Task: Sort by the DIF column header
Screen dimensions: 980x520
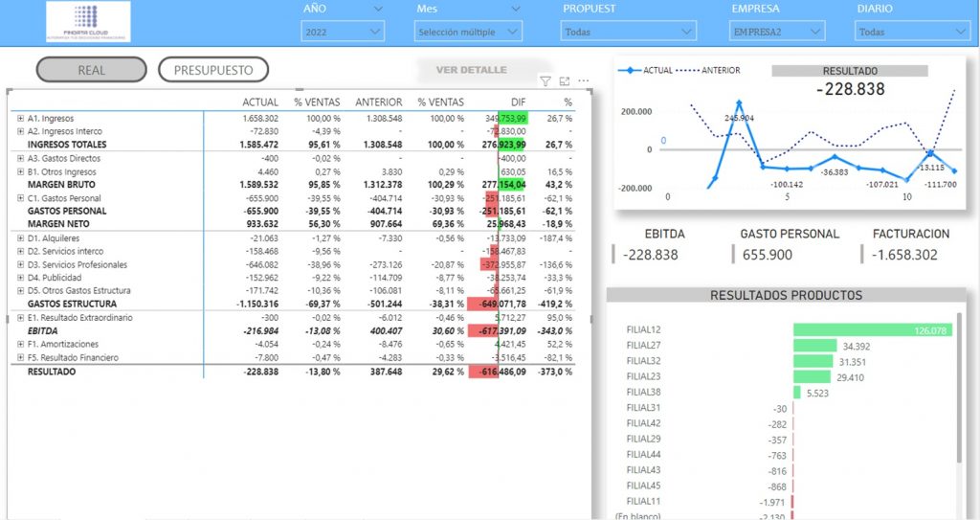Action: [x=518, y=102]
